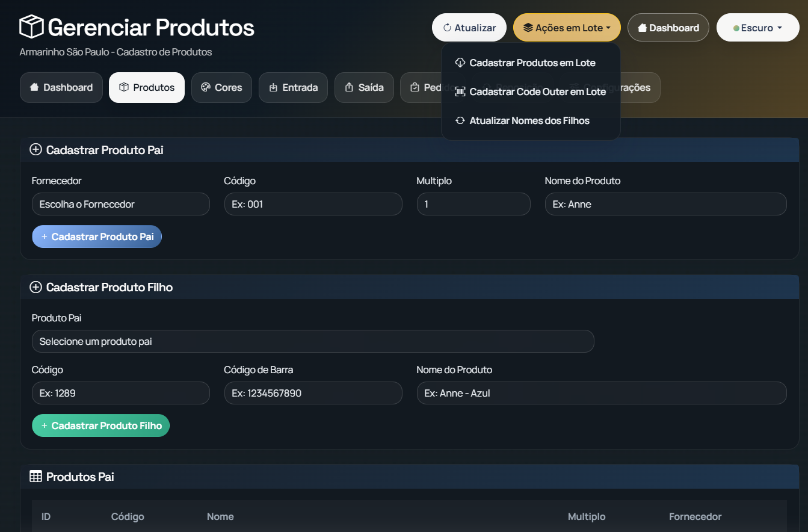Click the cloud icon beside Cadastrar Produtos em Lote

(x=460, y=63)
